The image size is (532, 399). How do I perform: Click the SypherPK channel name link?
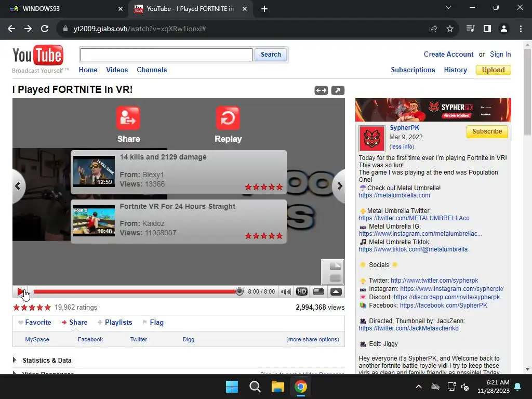(x=404, y=128)
